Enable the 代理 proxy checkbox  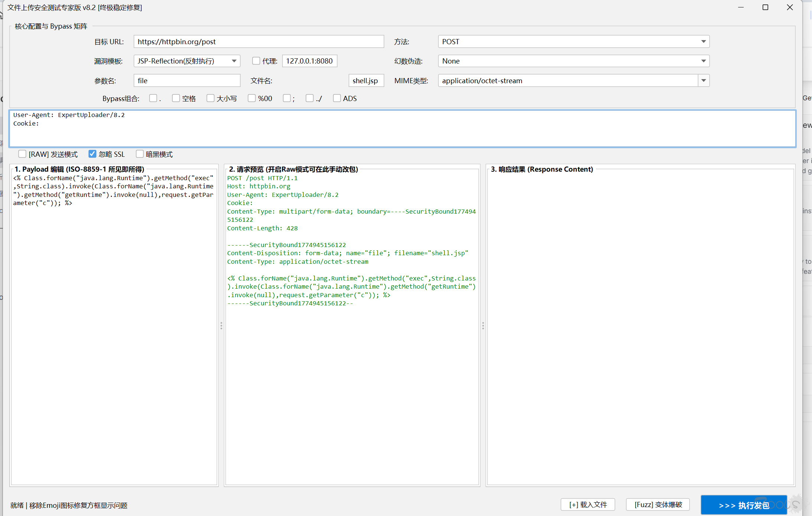click(256, 61)
